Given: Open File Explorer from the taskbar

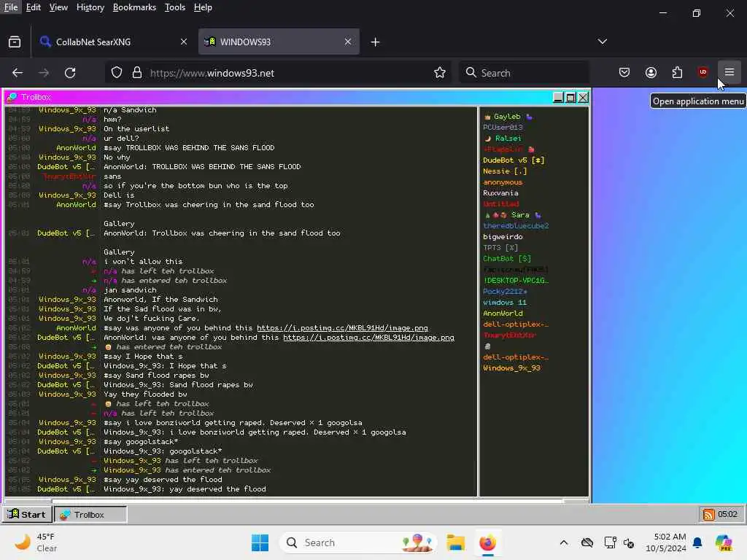Looking at the screenshot, I should (455, 542).
